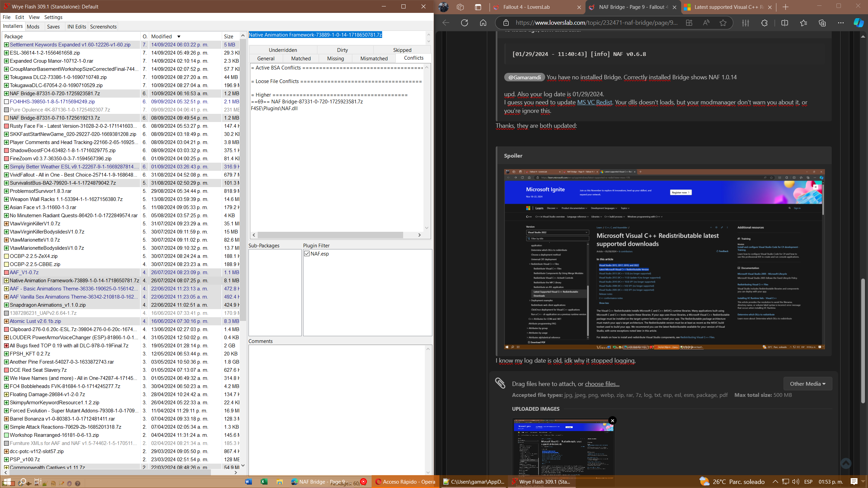Open the Other Media dropdown
868x488 pixels.
click(x=807, y=384)
